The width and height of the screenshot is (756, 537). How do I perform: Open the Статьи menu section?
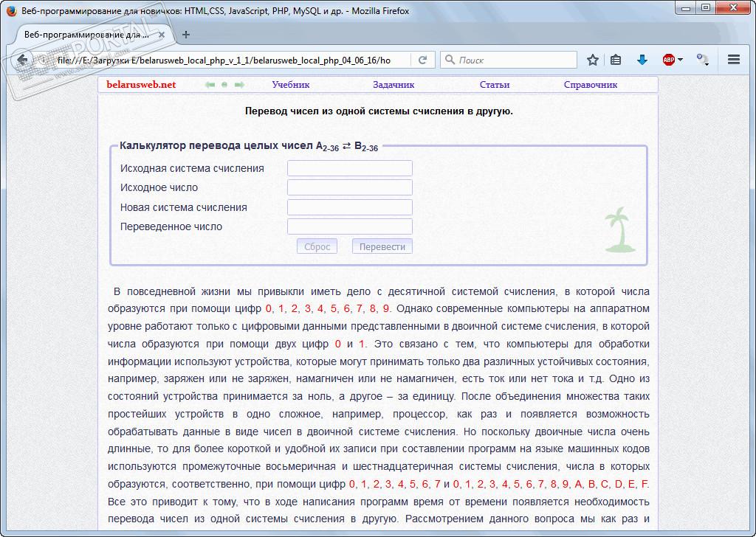pyautogui.click(x=495, y=85)
